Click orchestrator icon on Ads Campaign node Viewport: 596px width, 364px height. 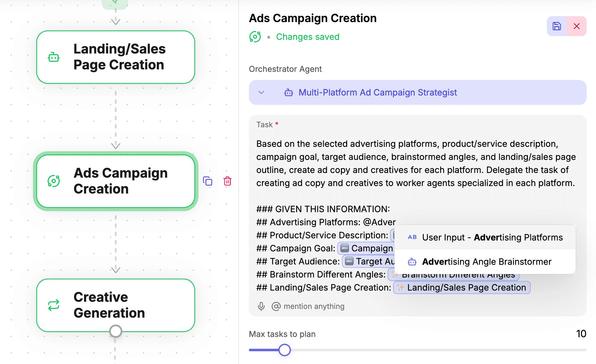pyautogui.click(x=54, y=181)
